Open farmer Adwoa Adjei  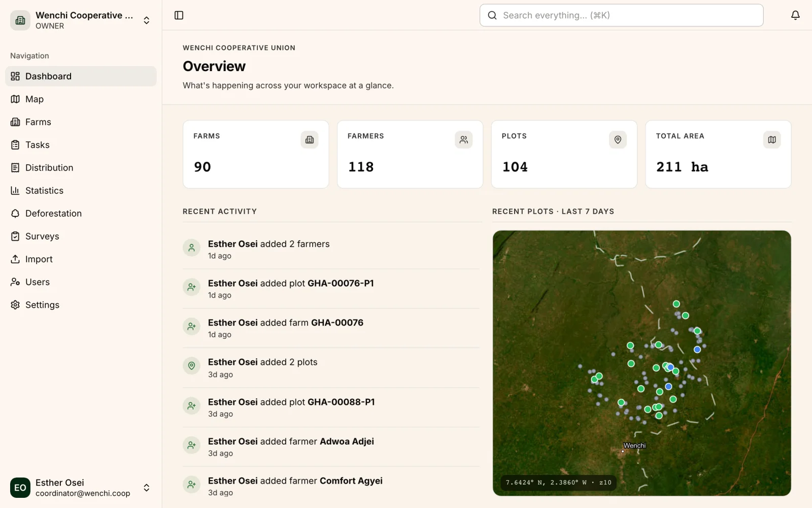tap(347, 441)
